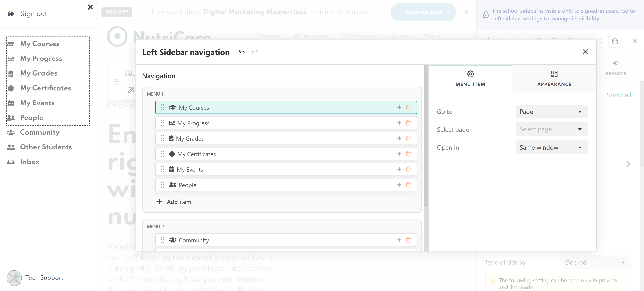This screenshot has width=644, height=291.
Task: Click the sign out icon in sidebar
Action: coord(11,14)
